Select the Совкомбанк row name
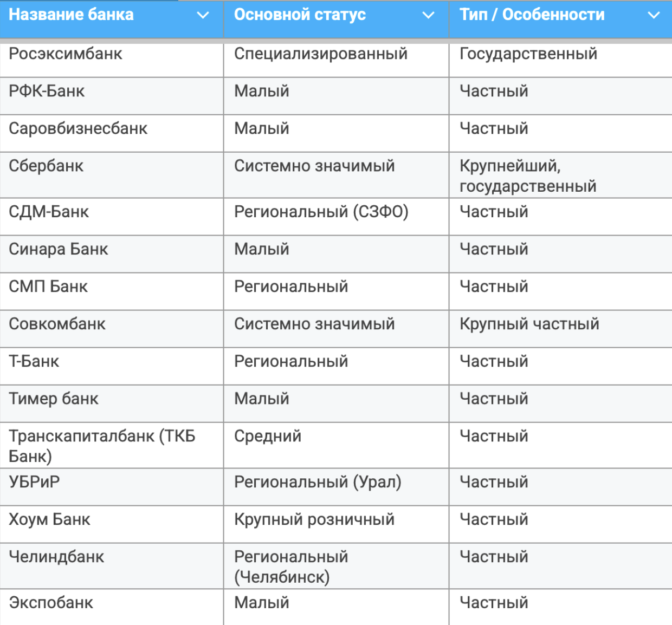The height and width of the screenshot is (625, 672). point(57,324)
